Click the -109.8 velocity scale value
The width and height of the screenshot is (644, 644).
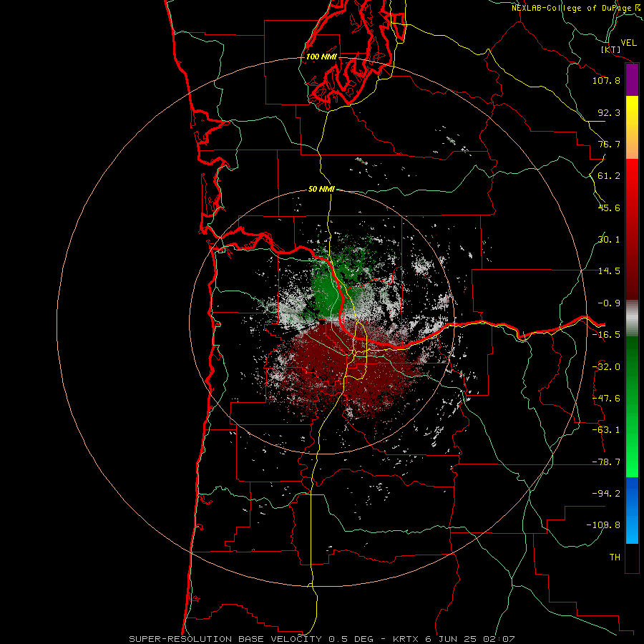(603, 525)
